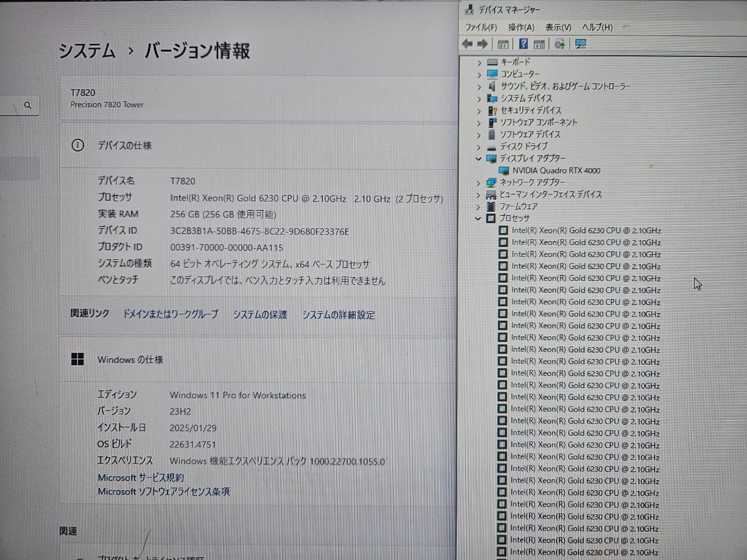
Task: Expand サウンド、ビデオ、およびゲーム コントローラー
Action: tap(479, 86)
